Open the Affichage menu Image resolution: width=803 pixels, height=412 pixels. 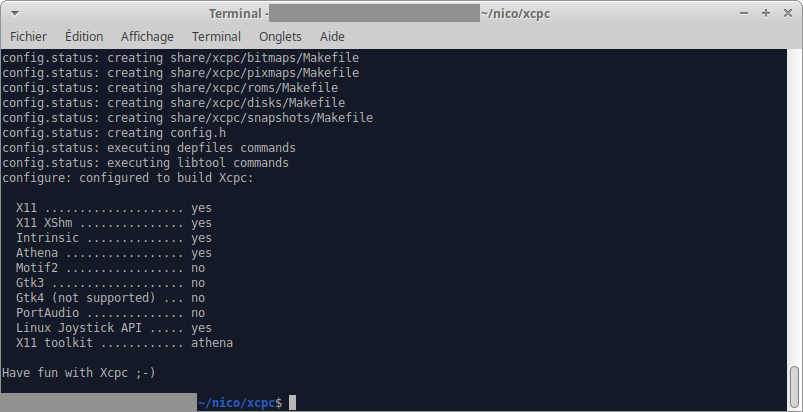(148, 36)
